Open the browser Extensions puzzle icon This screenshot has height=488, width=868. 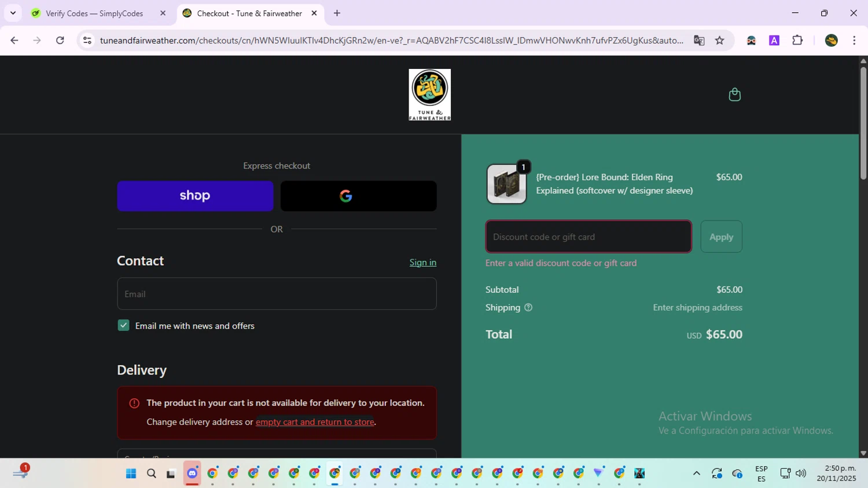coord(797,41)
